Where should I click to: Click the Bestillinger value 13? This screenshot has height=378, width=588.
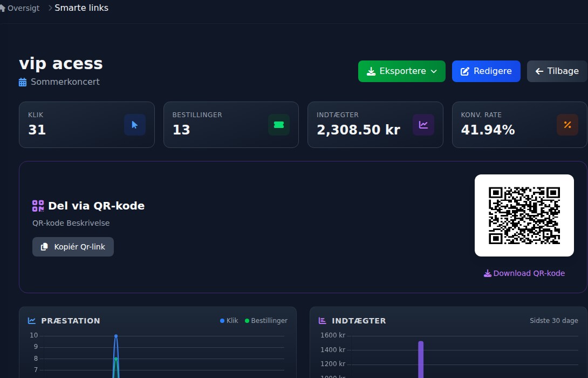[x=181, y=130]
